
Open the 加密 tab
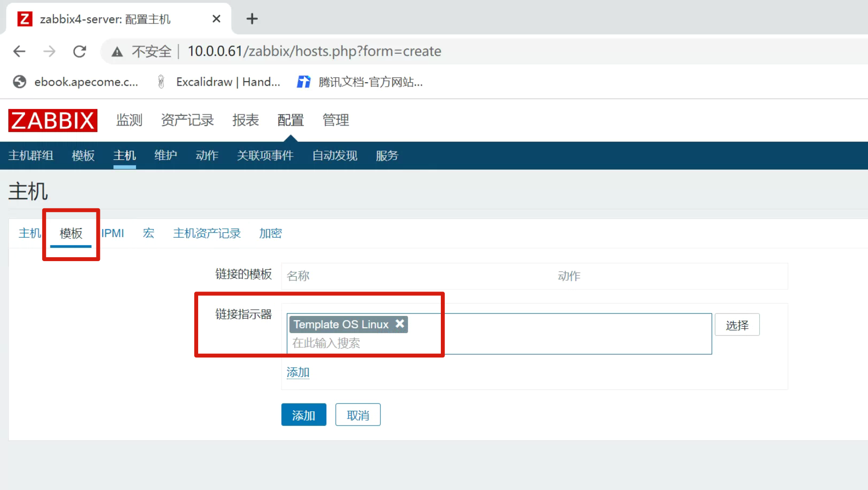[270, 233]
